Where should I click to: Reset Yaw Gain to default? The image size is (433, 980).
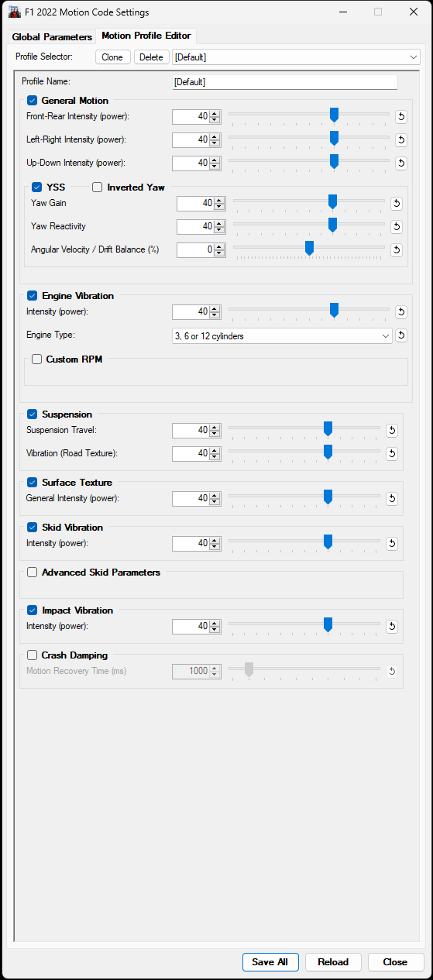396,204
